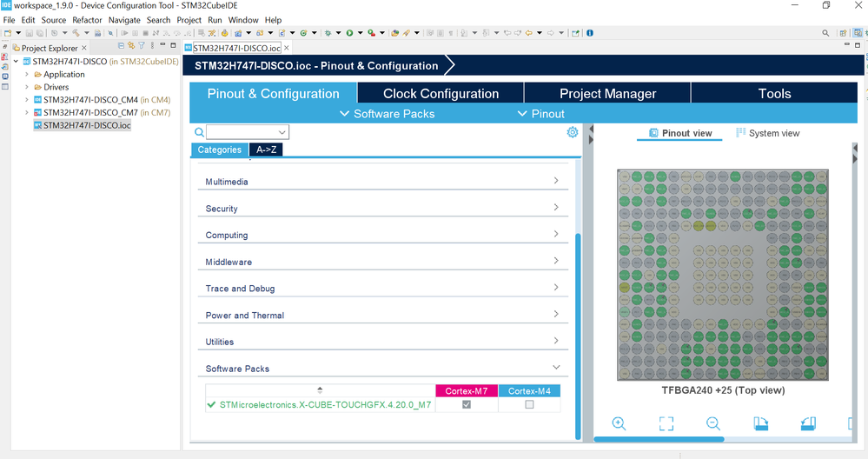Toggle the Cortex-M4 checkbox for TouchGFX pack
This screenshot has height=459, width=868.
[x=529, y=405]
